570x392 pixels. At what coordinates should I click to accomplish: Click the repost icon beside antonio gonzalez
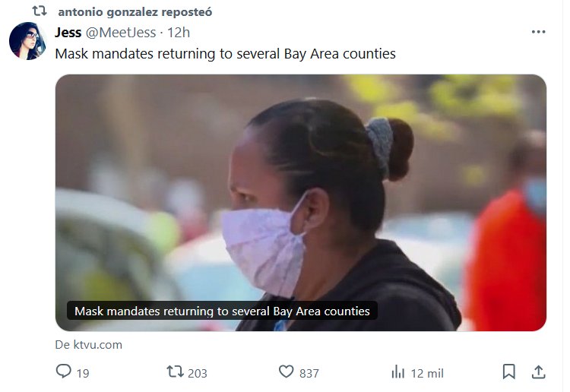[x=40, y=11]
